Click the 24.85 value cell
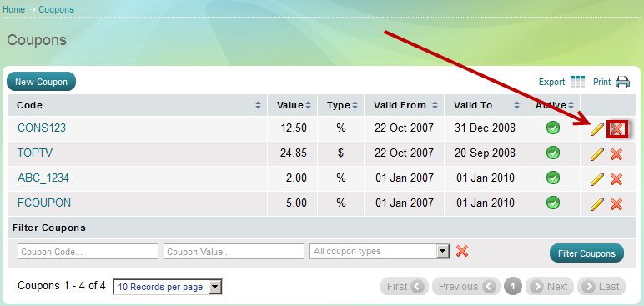 [x=294, y=153]
